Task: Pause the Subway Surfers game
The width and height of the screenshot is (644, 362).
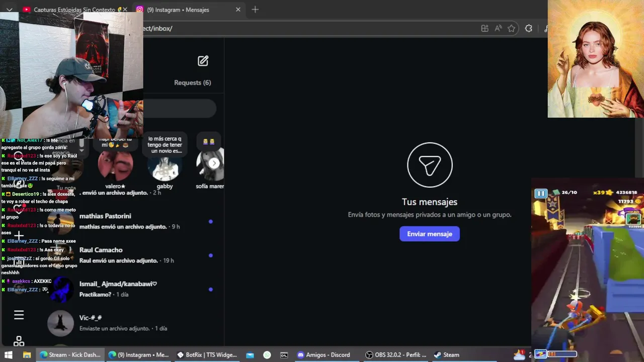Action: click(x=540, y=194)
